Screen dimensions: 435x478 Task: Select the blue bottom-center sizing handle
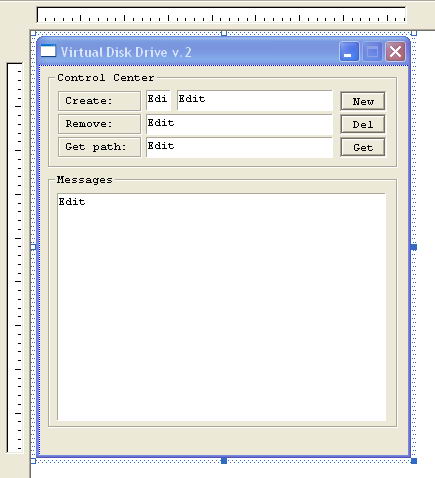[224, 461]
